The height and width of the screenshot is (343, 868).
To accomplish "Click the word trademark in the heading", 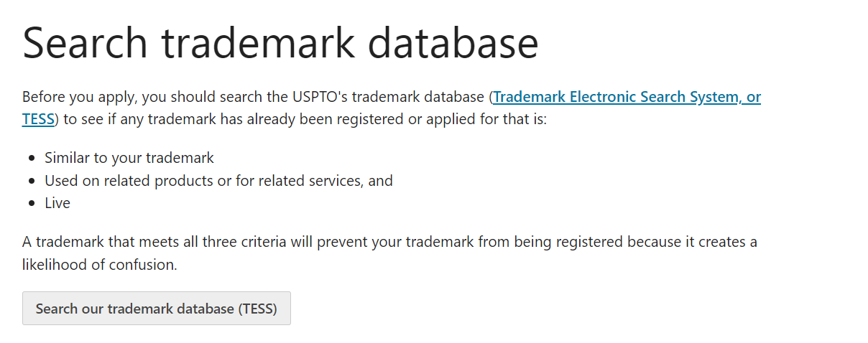I will point(259,42).
